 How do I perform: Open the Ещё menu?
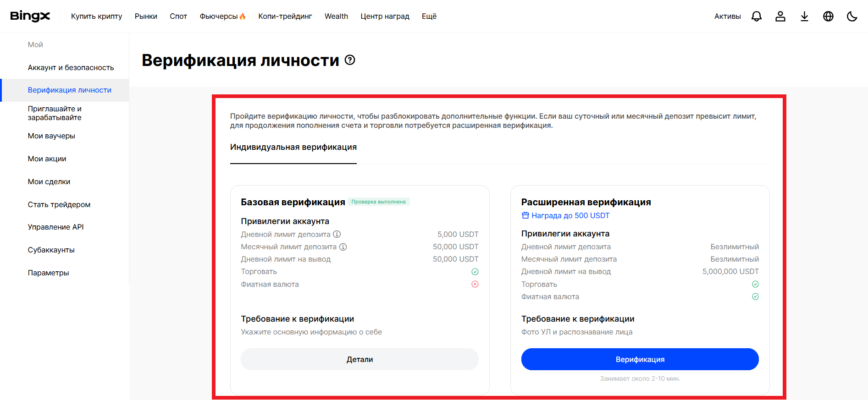tap(429, 16)
